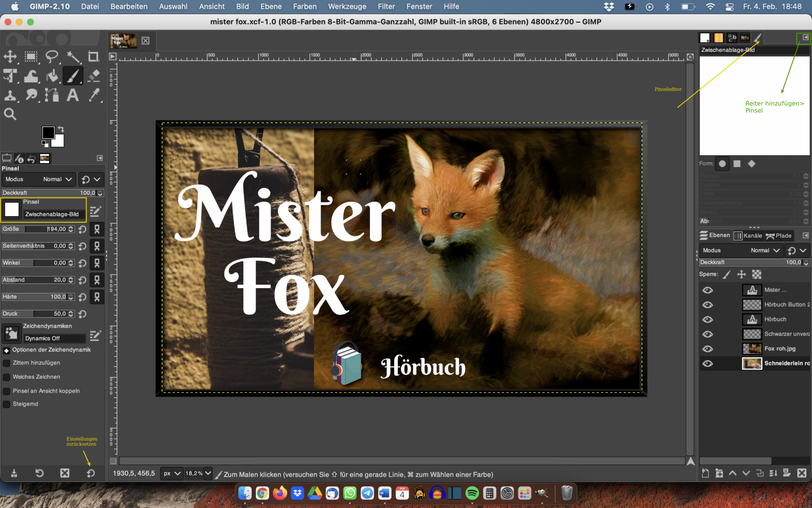Expand Optionen der Zeichendynamik
Image resolution: width=812 pixels, height=508 pixels.
coord(6,350)
